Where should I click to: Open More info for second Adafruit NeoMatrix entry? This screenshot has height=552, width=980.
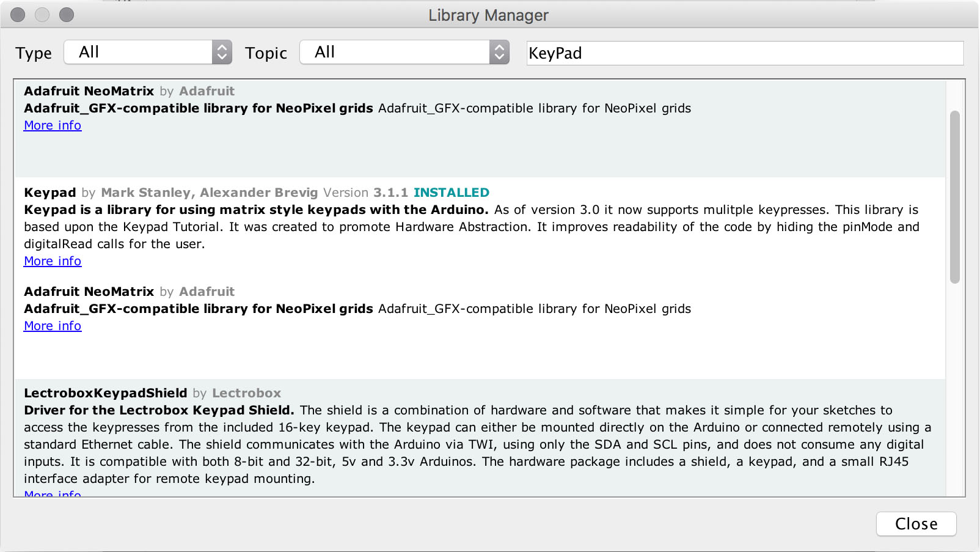click(53, 326)
